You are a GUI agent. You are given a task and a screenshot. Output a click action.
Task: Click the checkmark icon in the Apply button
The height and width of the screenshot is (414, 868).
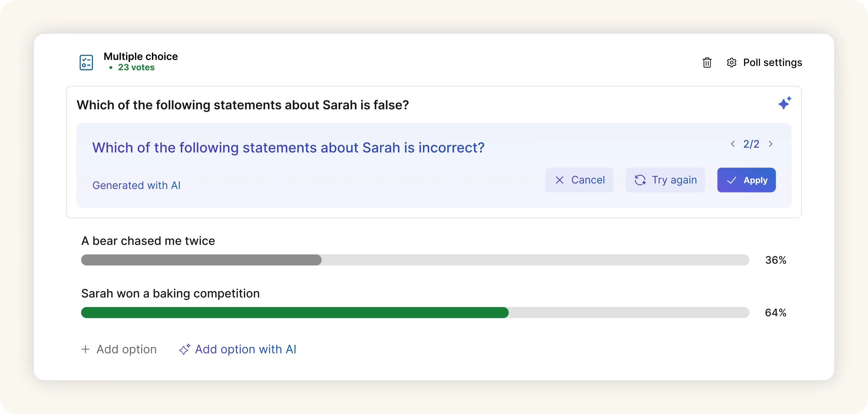731,180
